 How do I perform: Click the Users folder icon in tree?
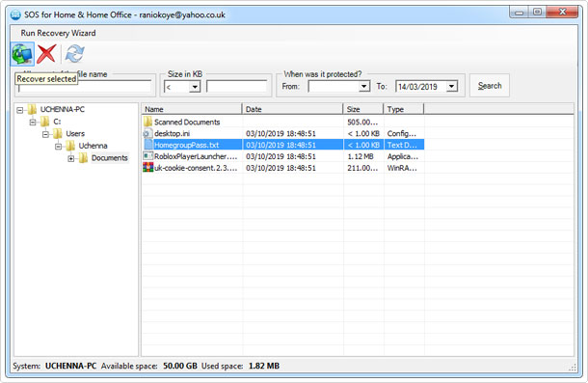pos(58,134)
